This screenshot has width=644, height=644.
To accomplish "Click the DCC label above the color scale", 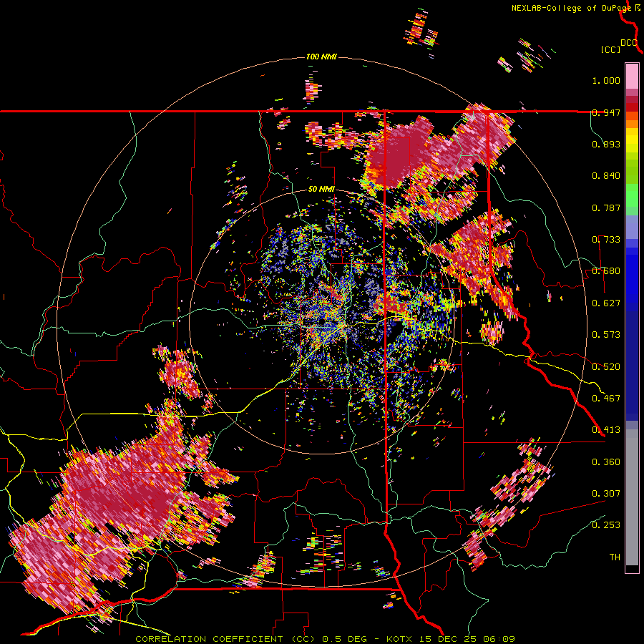I will tap(629, 43).
